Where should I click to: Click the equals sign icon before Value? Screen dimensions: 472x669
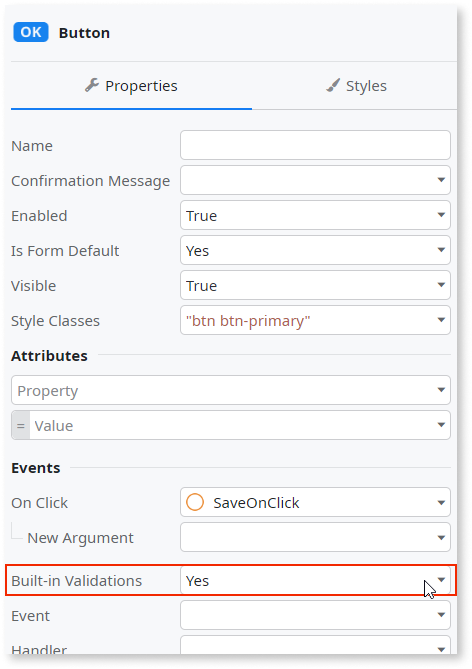20,425
